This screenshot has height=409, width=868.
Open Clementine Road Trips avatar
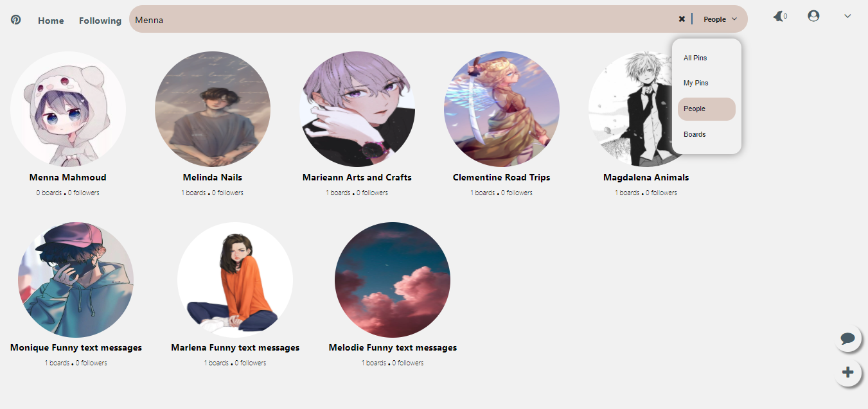click(x=502, y=109)
